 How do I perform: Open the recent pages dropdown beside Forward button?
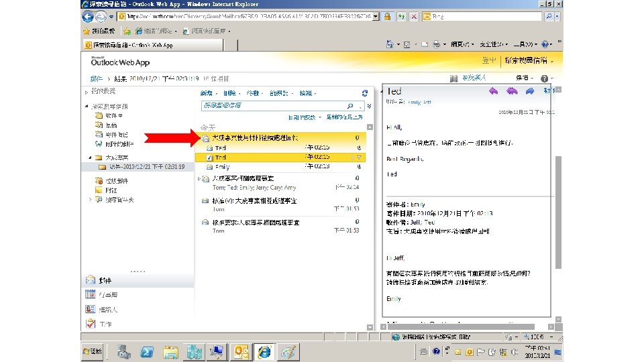[111, 17]
